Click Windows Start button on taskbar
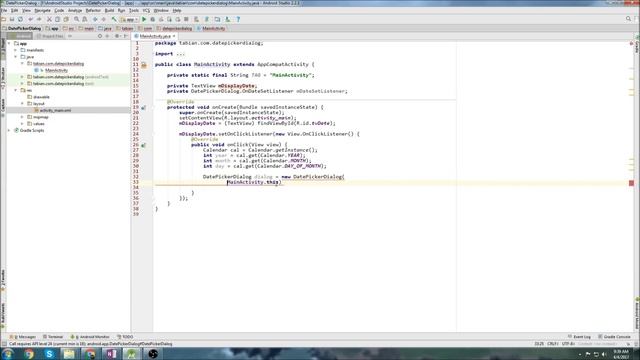The image size is (640, 360). click(7, 354)
